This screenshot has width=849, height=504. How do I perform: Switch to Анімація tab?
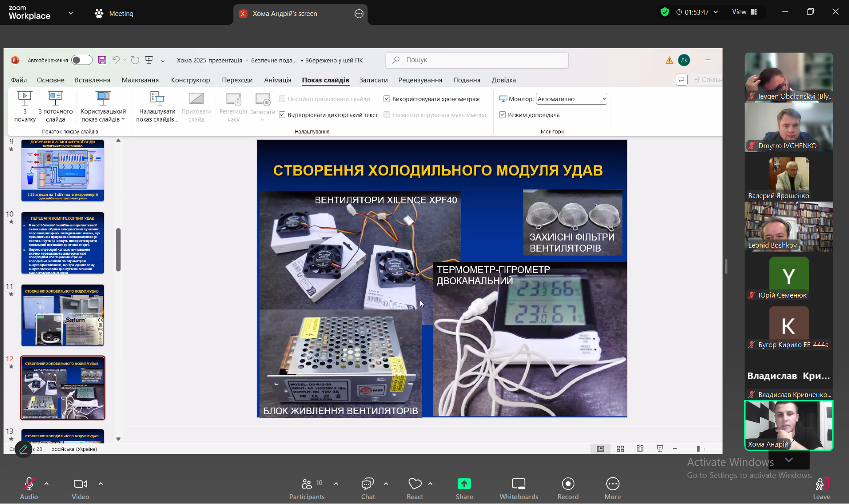pos(278,80)
